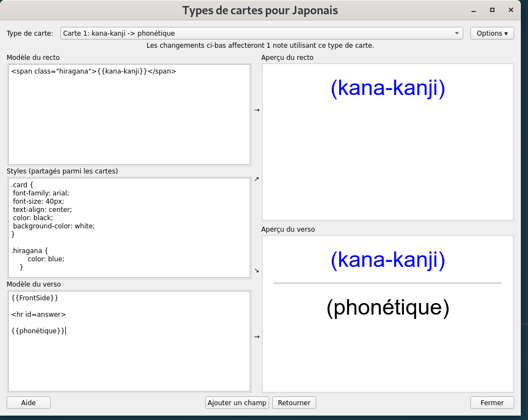Click inside the Modèle du recto editor
The image size is (528, 420).
coord(129,115)
